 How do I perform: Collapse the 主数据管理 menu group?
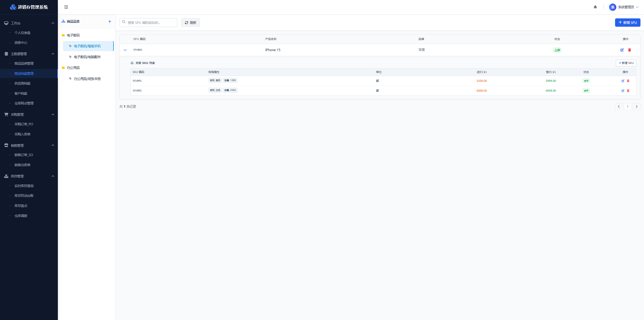click(53, 54)
